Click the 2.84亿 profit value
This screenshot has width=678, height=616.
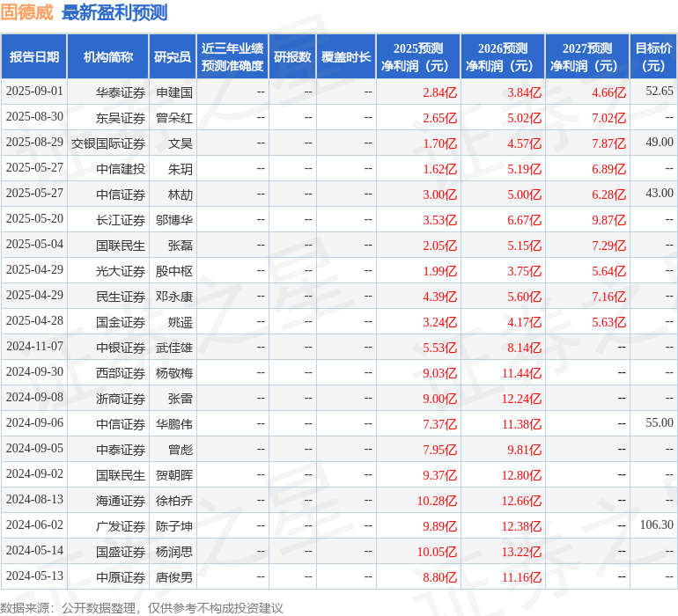439,92
